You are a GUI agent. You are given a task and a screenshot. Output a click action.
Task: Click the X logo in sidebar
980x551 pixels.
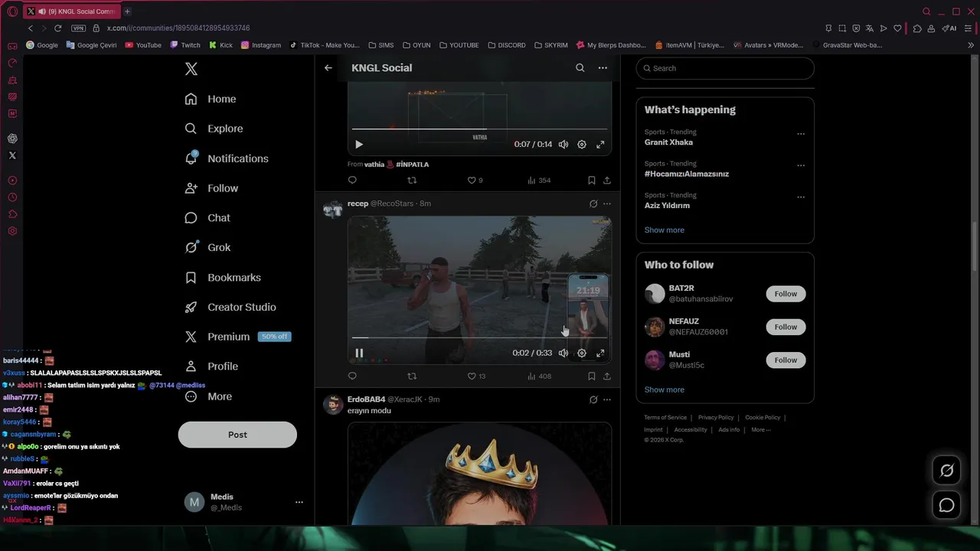click(x=191, y=69)
